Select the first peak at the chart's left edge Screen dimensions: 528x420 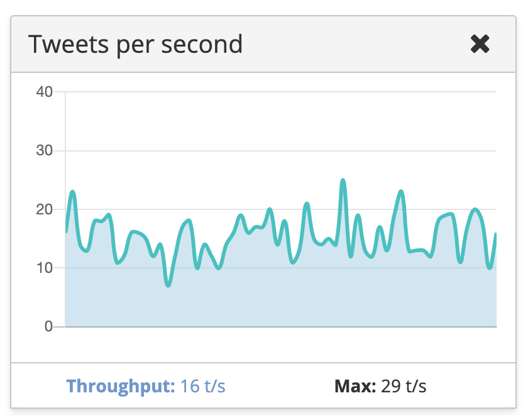pos(73,192)
